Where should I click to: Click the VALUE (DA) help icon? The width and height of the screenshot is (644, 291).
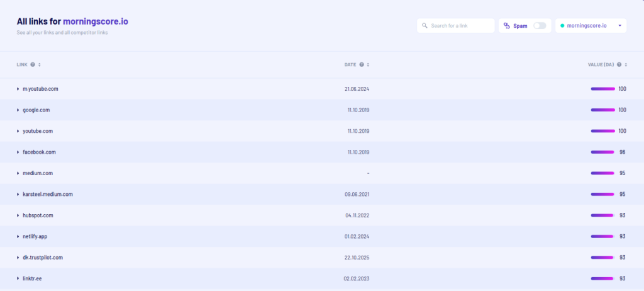(x=619, y=65)
